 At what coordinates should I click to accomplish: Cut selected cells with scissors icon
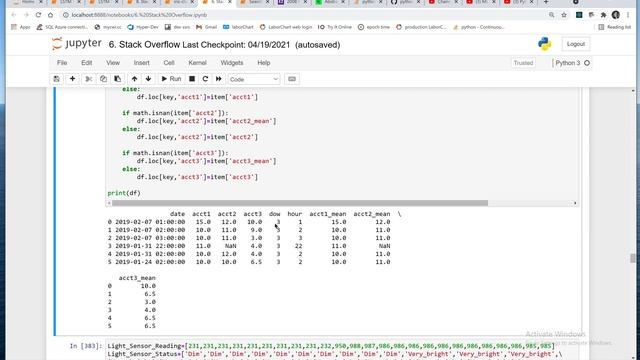coord(88,79)
